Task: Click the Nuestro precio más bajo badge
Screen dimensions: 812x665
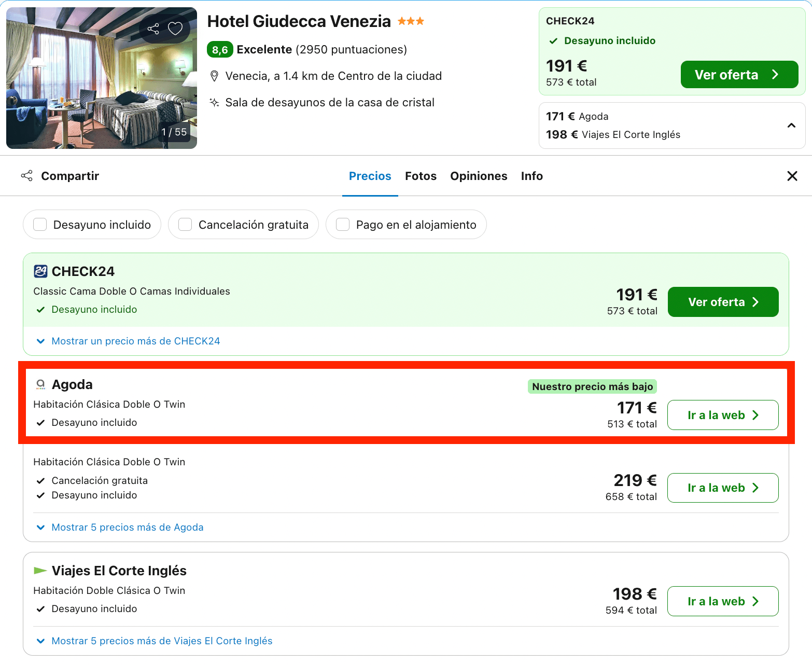Action: (593, 386)
